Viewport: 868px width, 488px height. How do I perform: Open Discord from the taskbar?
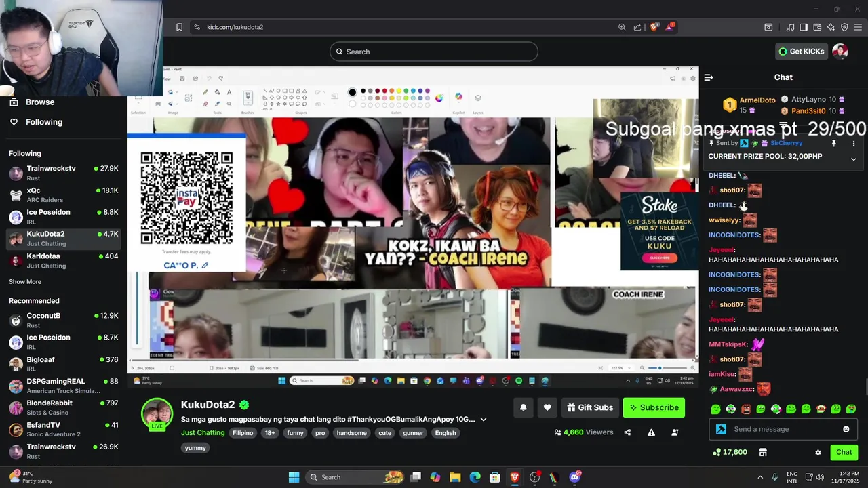(x=574, y=477)
